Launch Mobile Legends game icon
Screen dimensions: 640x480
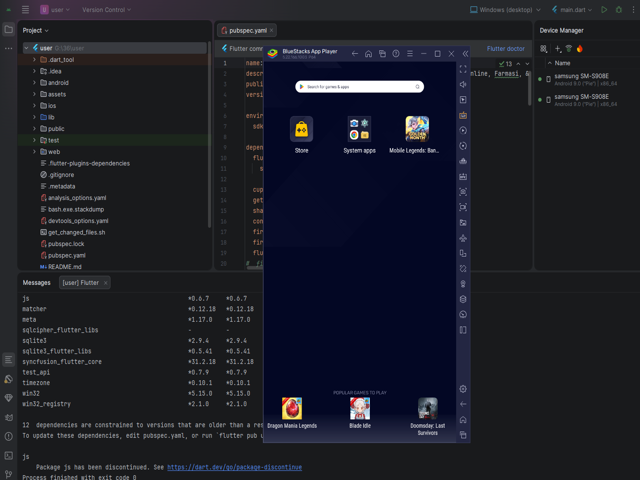click(416, 129)
